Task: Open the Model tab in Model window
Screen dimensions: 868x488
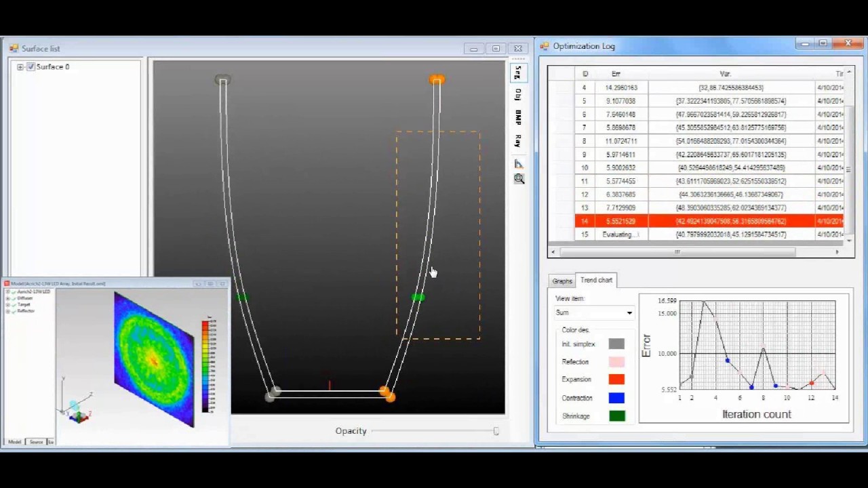Action: pyautogui.click(x=14, y=442)
